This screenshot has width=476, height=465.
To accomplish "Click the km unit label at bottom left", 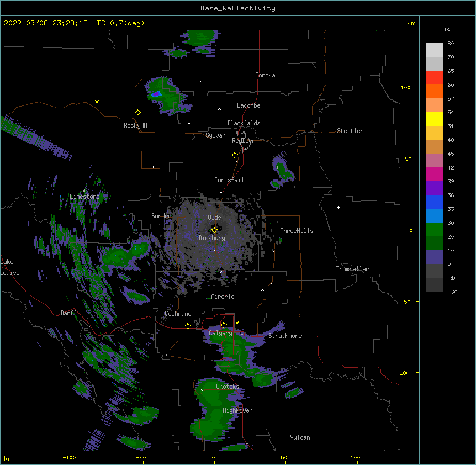I will 8,458.
